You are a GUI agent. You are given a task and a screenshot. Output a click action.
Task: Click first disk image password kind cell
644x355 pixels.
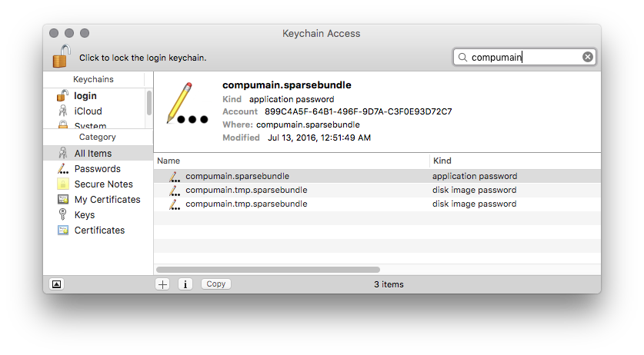coord(474,190)
